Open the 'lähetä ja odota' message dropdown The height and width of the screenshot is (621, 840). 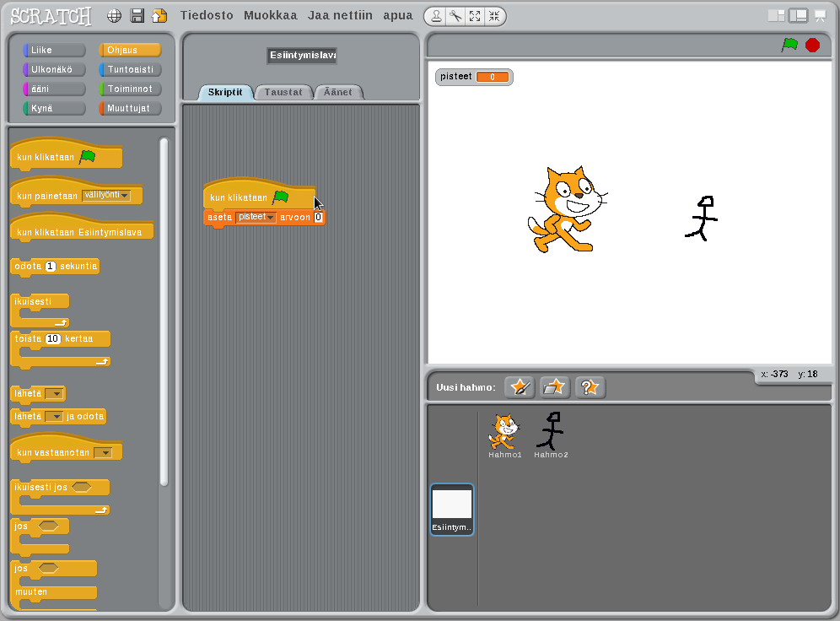[x=55, y=416]
